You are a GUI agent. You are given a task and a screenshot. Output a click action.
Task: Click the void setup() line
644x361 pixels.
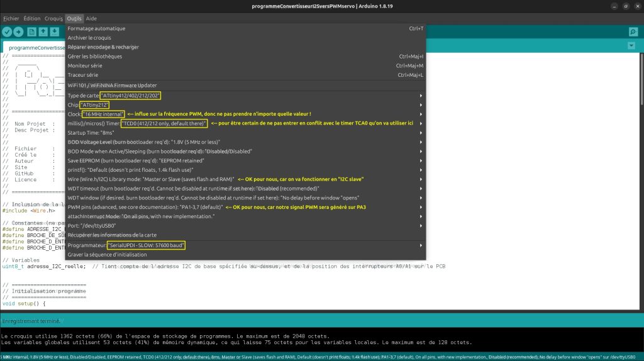[24, 304]
